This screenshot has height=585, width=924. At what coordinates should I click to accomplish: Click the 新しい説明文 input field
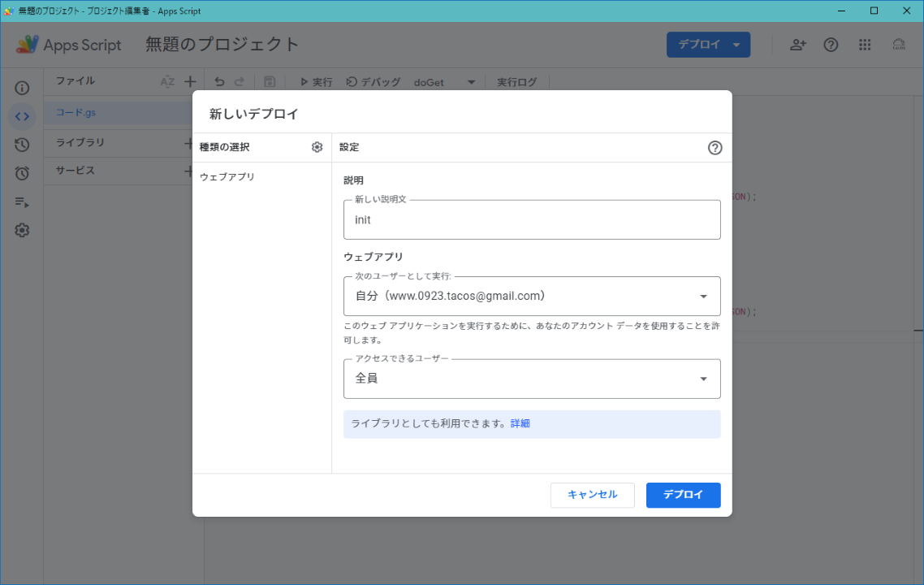coord(532,220)
